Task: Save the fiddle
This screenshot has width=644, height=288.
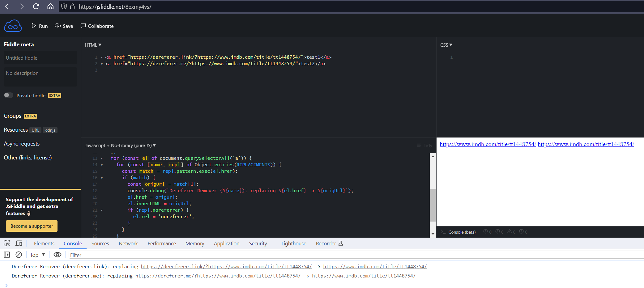Action: coord(64,26)
